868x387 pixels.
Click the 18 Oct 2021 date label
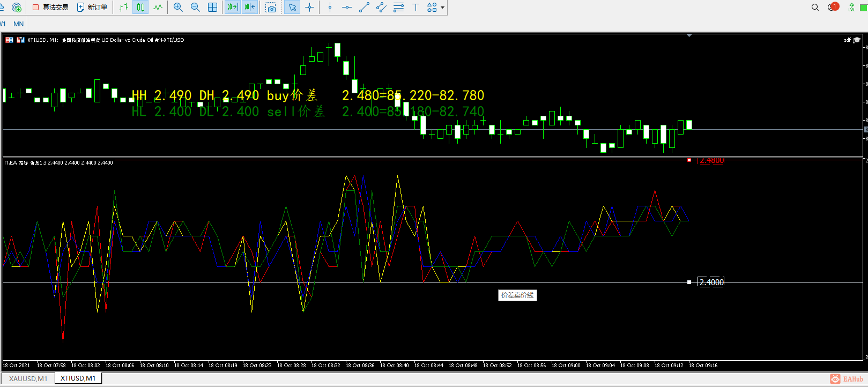16,366
